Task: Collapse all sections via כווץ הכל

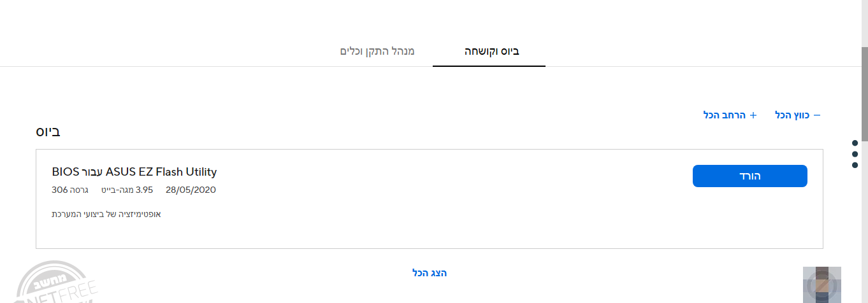Action: [x=792, y=115]
